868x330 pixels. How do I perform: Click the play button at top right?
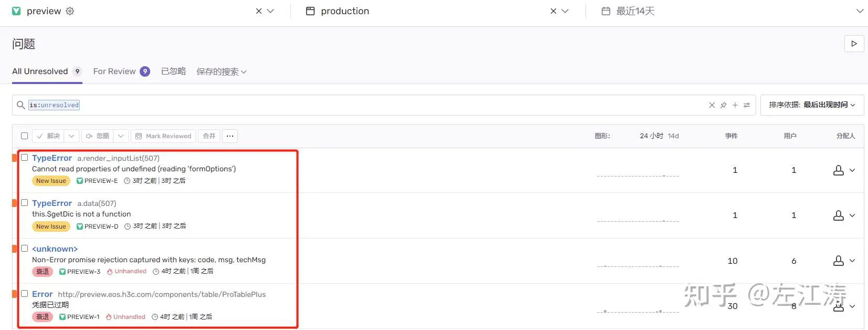click(854, 44)
